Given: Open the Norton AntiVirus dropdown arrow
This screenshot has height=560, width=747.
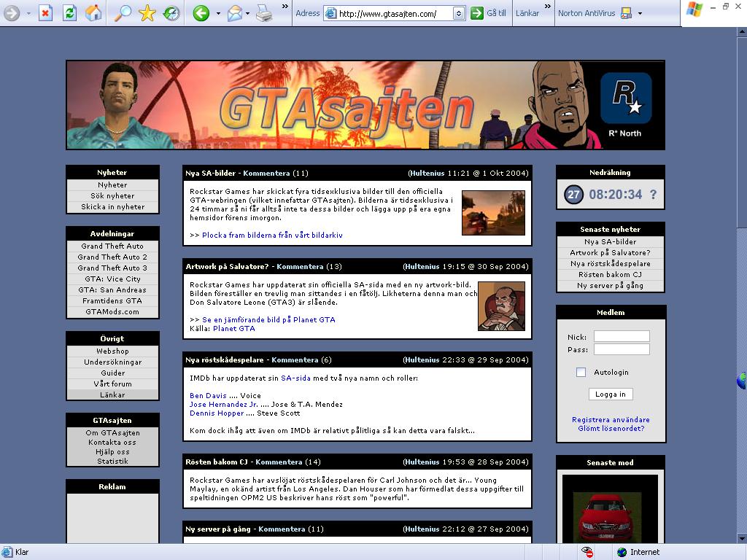Looking at the screenshot, I should 640,13.
